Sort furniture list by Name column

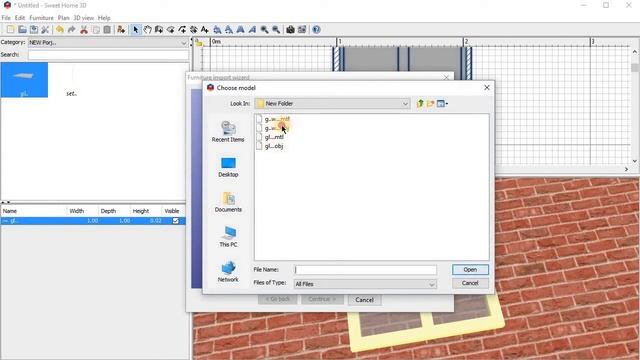point(33,211)
